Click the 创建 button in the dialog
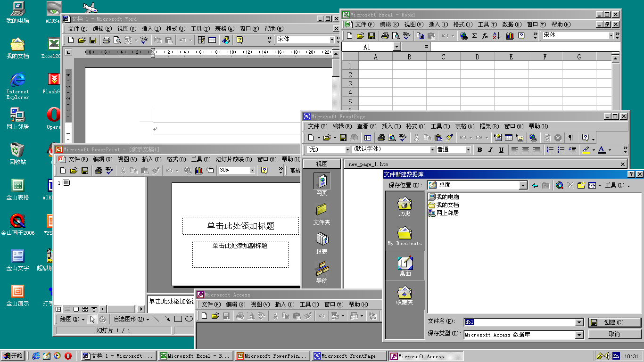 614,322
